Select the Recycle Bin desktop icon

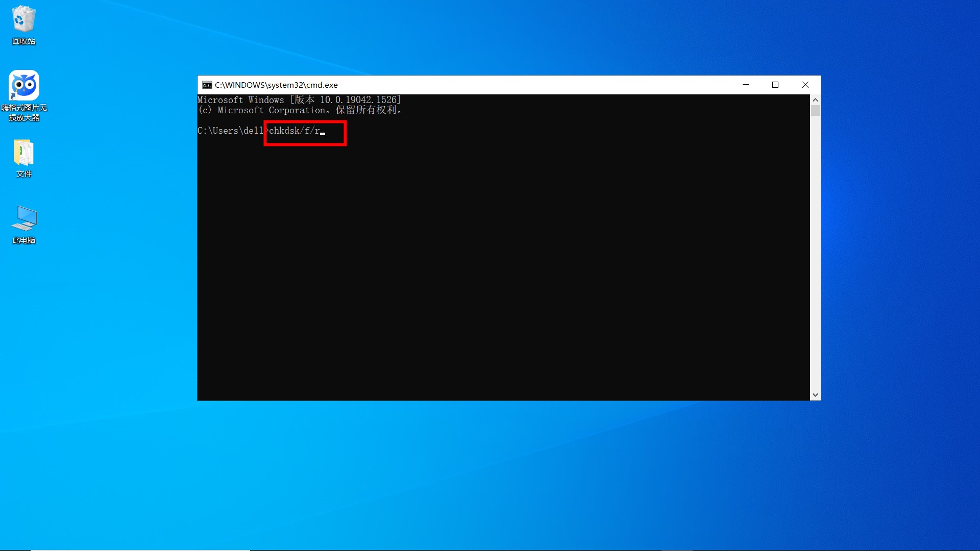click(23, 19)
